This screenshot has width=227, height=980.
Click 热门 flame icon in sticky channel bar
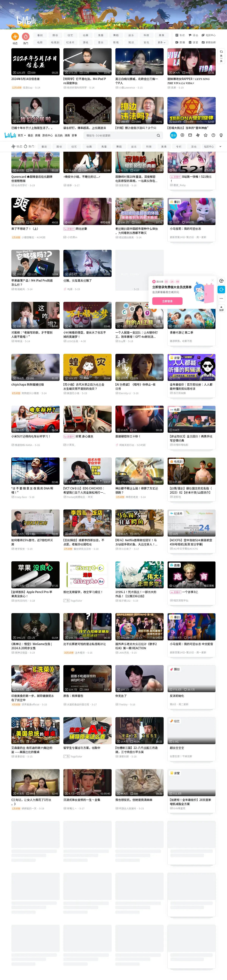click(29, 146)
